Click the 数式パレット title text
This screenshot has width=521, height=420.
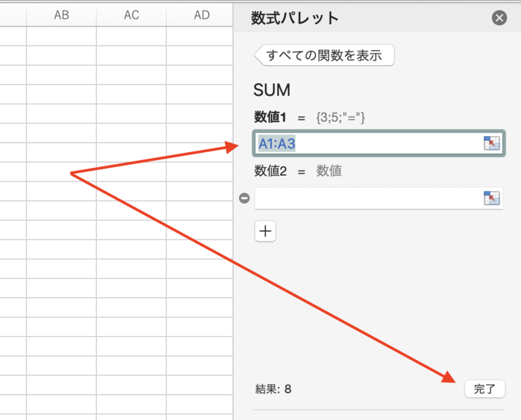click(295, 18)
